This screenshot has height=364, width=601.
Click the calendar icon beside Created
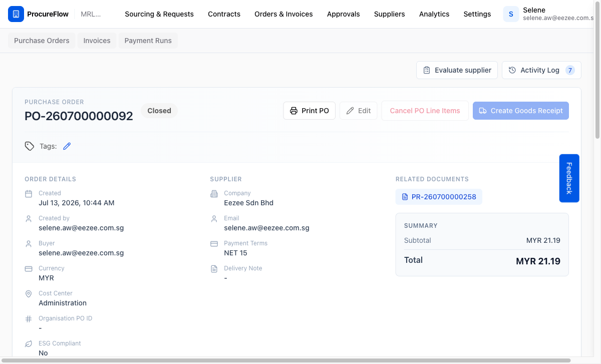pos(29,193)
